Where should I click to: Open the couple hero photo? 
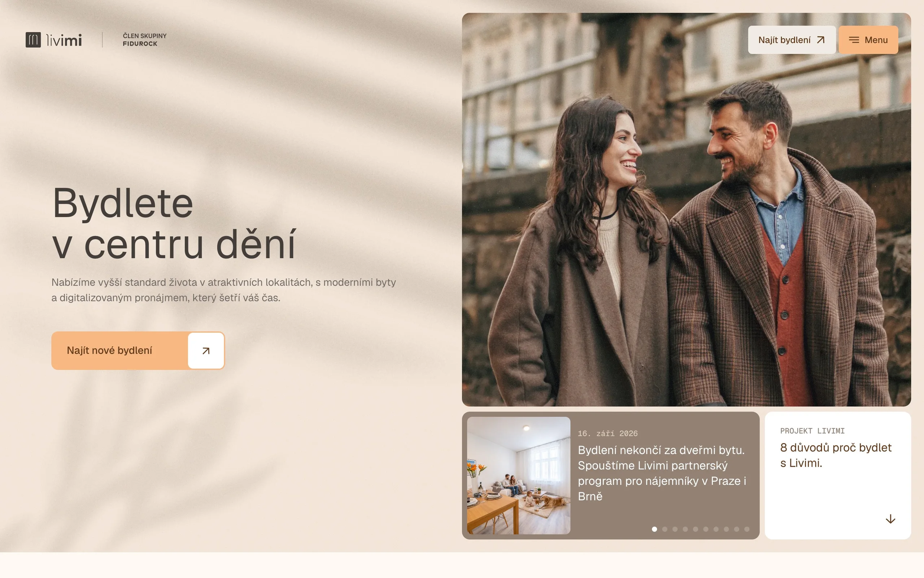(x=686, y=210)
